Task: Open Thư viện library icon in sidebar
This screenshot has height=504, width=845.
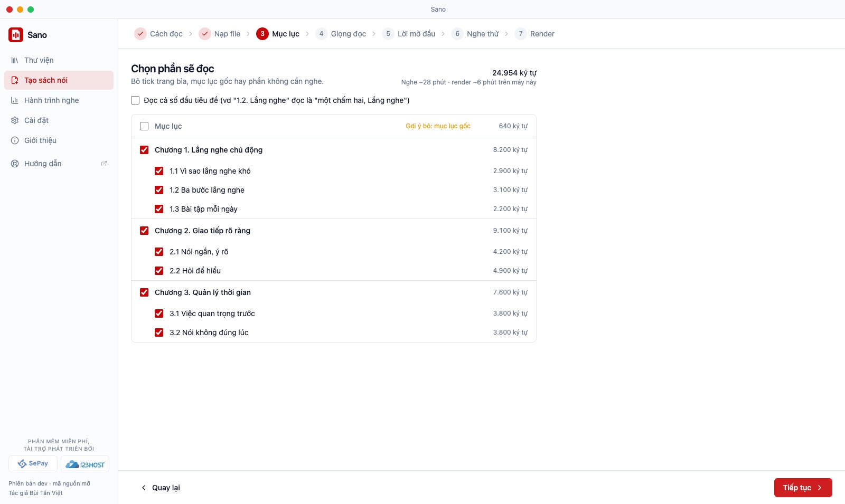Action: pos(15,60)
